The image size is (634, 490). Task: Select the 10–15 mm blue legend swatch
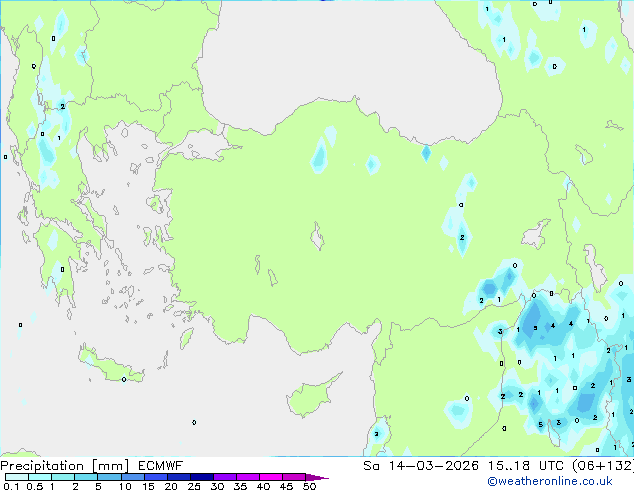click(x=132, y=477)
